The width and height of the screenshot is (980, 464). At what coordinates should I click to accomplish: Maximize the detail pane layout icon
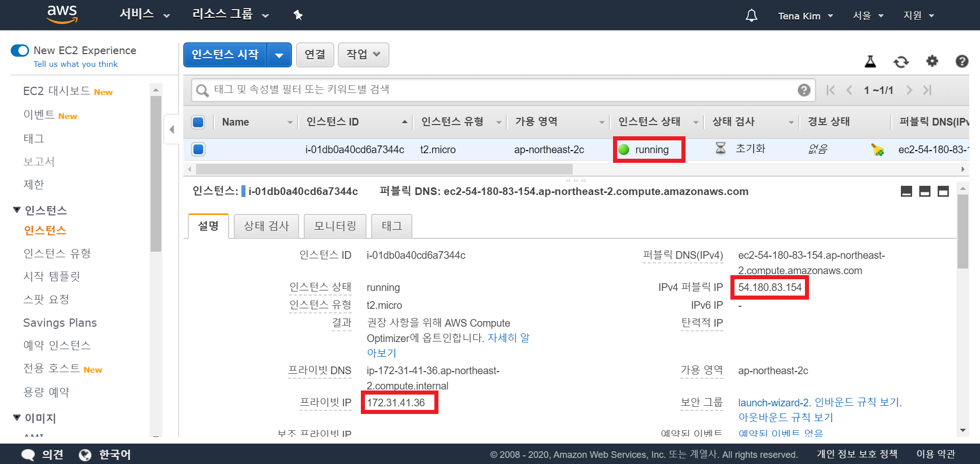click(x=943, y=191)
